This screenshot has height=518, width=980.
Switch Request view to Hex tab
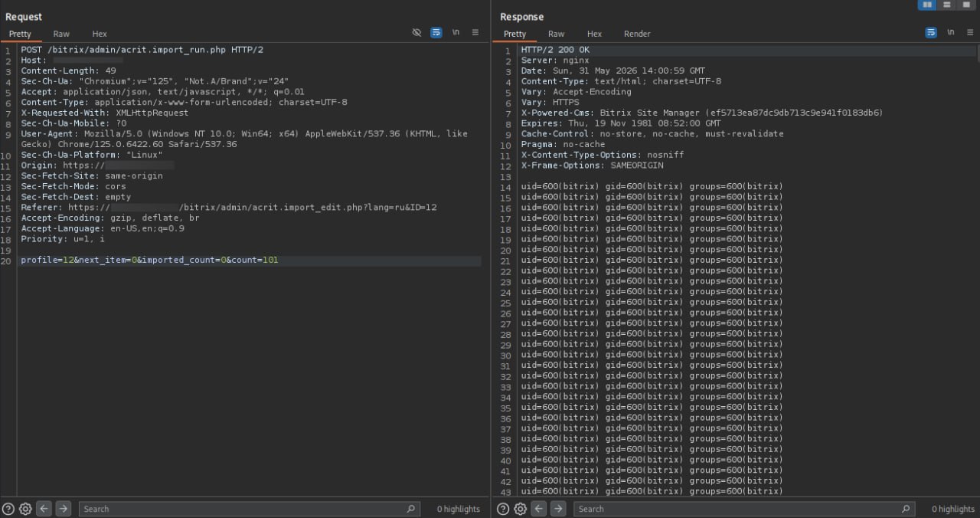(100, 34)
